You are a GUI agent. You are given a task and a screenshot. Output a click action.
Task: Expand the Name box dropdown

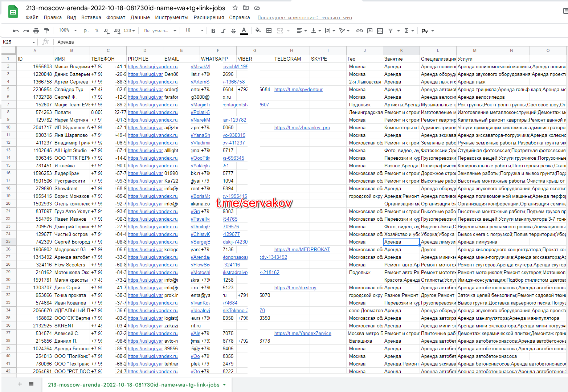pos(34,42)
